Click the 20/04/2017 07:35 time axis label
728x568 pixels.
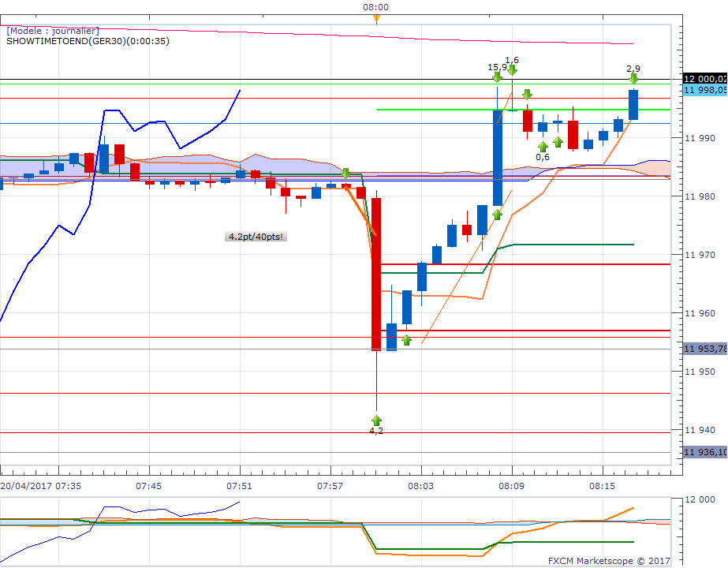(x=41, y=486)
